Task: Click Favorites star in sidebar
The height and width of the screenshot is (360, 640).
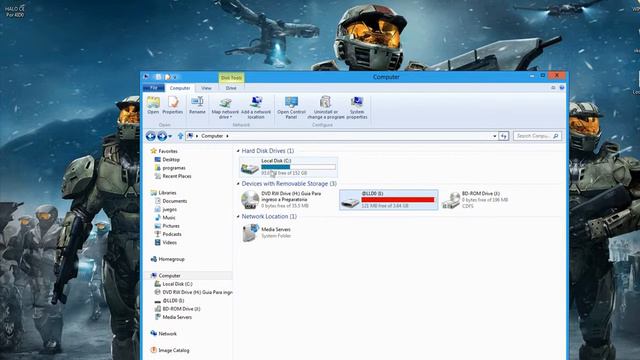Action: 153,151
